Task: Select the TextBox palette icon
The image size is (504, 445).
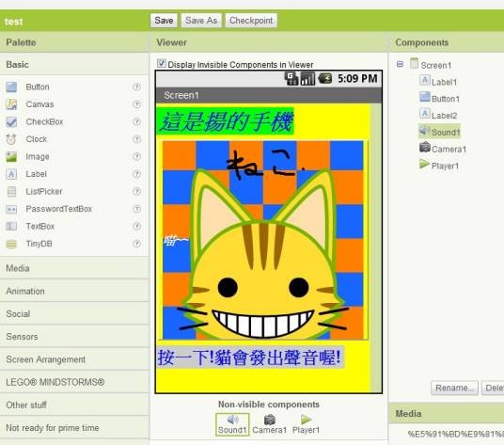Action: (11, 227)
